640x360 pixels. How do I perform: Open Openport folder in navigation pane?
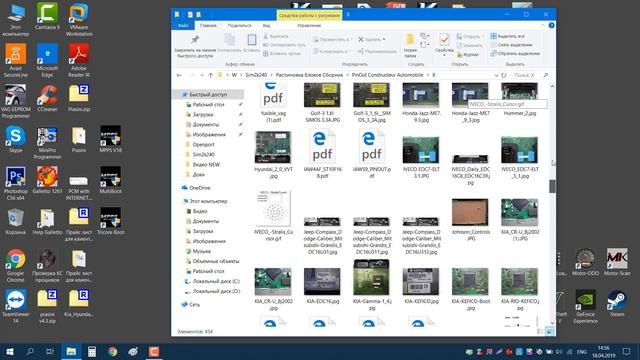coord(203,144)
